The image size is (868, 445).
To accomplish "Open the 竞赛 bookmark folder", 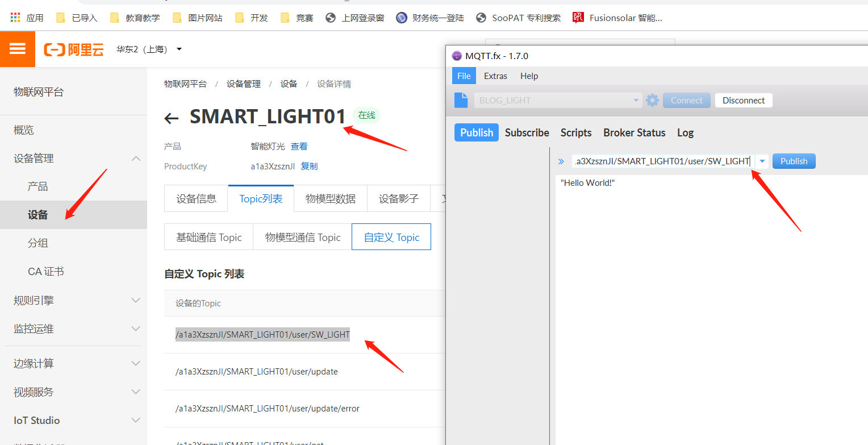I will tap(297, 18).
